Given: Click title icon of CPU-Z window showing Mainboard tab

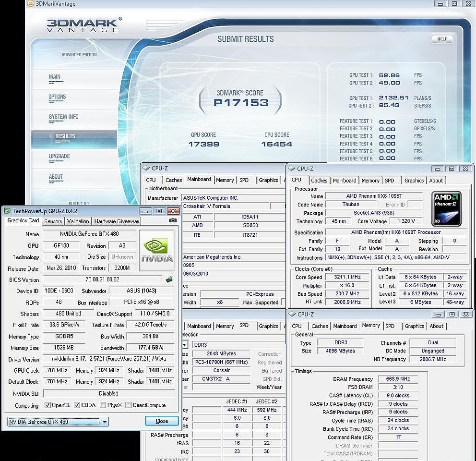Looking at the screenshot, I should tap(146, 168).
